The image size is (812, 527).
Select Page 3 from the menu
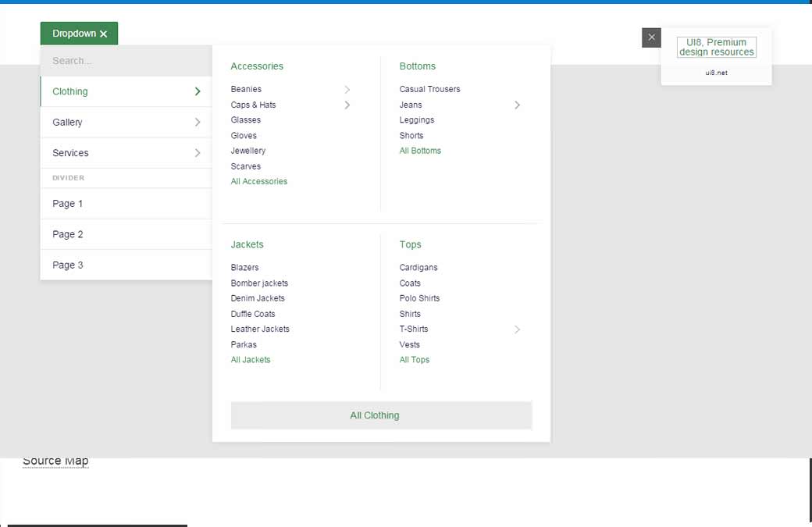coord(67,265)
